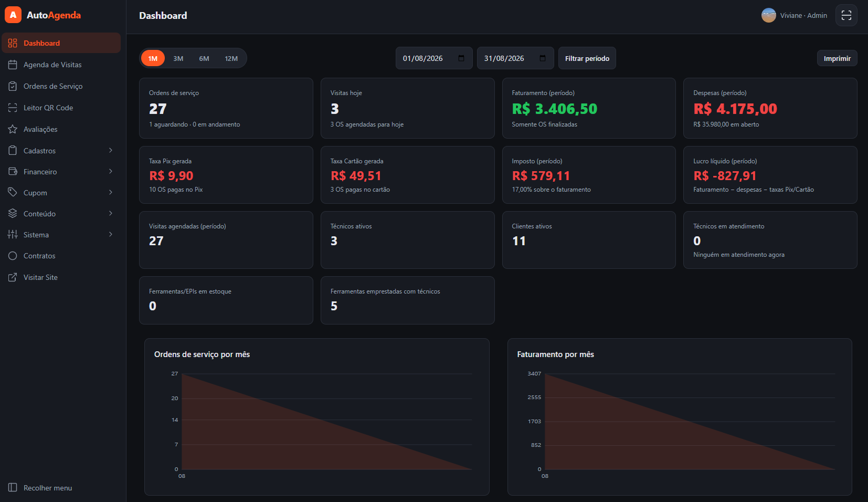
Task: Click the Lucro líquido R$ -827,91 value
Action: click(x=725, y=176)
